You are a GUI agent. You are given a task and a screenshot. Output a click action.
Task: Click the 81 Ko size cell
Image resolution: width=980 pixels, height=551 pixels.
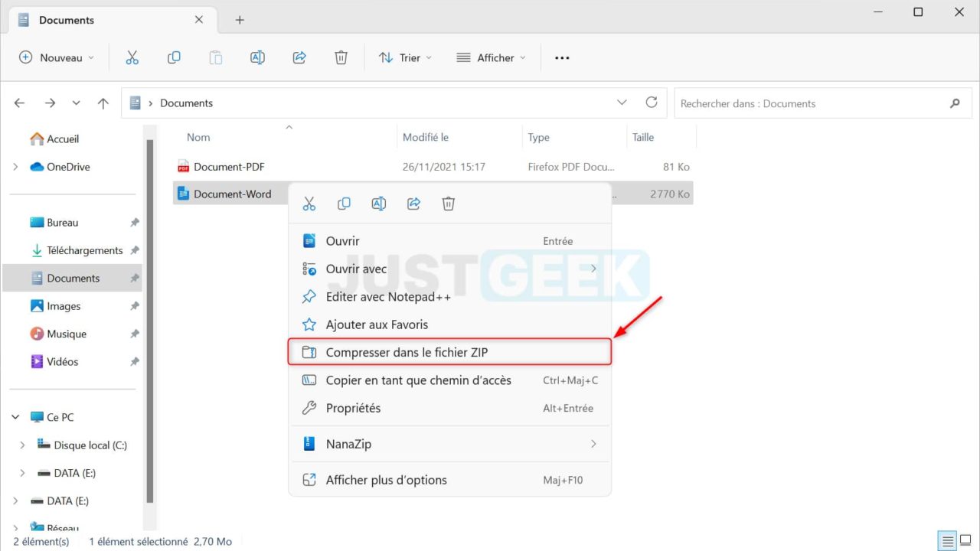tap(676, 166)
